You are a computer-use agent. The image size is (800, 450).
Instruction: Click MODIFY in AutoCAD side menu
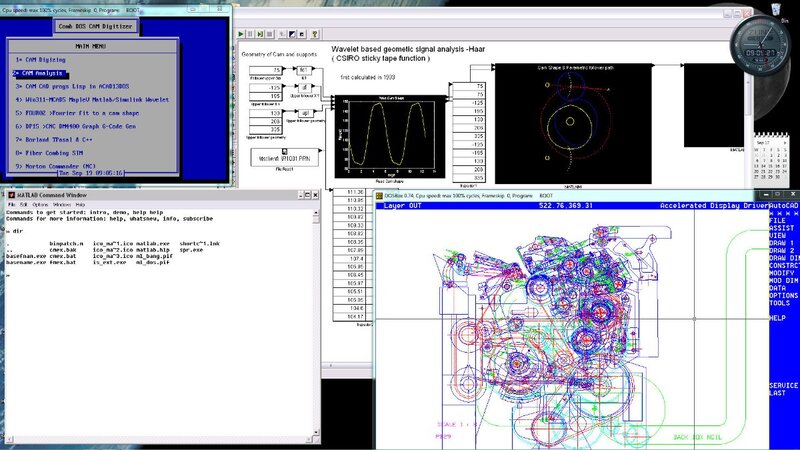point(783,272)
